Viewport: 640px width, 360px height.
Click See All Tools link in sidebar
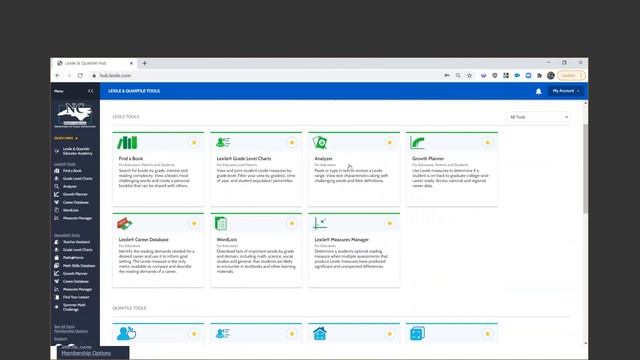64,327
